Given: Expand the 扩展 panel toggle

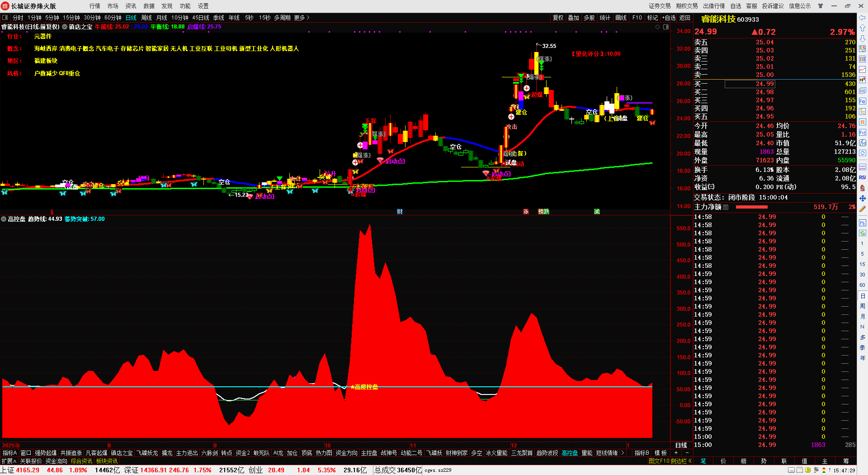Looking at the screenshot, I should [x=9, y=461].
